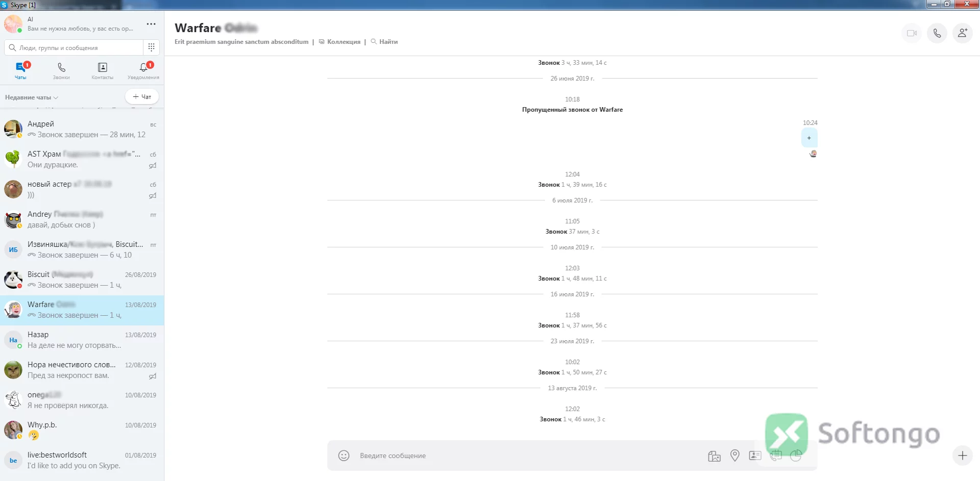The image size is (980, 481).
Task: Attach files or media icon
Action: (x=715, y=456)
